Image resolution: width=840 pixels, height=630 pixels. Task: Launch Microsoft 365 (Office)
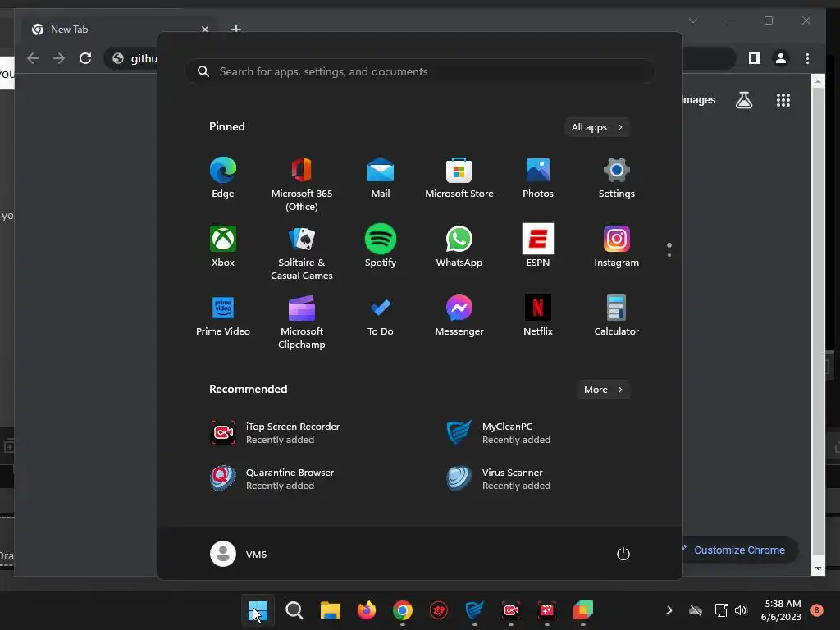302,185
